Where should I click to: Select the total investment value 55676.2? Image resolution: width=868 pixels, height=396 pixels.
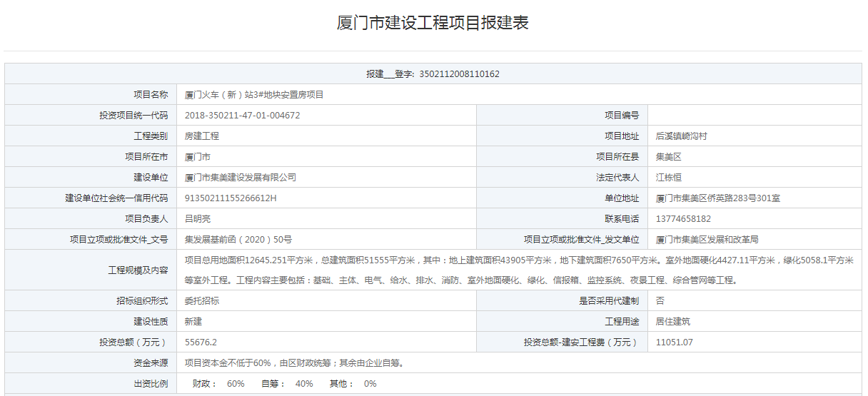click(x=201, y=342)
